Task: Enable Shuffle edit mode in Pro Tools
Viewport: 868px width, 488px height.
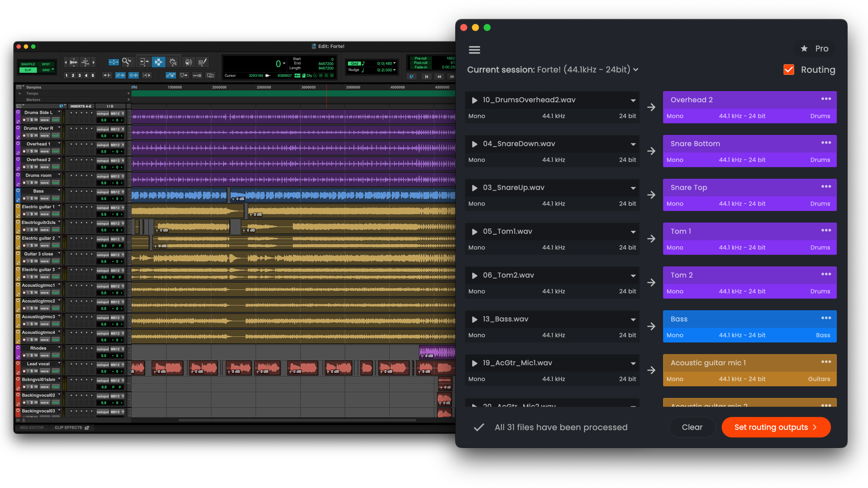Action: pyautogui.click(x=28, y=64)
